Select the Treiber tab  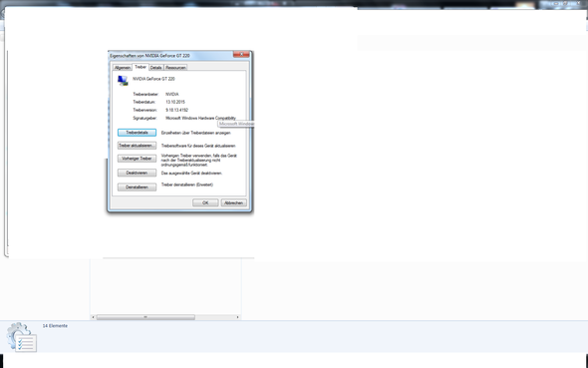coord(141,67)
